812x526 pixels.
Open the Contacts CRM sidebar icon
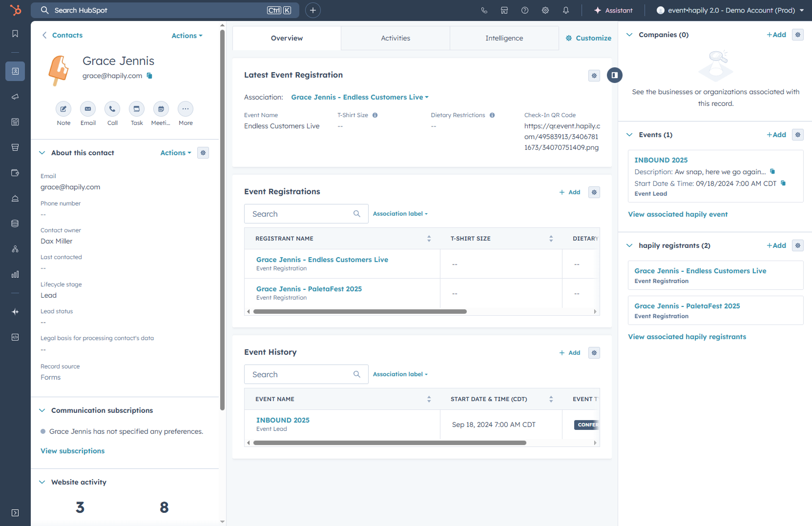[15, 71]
